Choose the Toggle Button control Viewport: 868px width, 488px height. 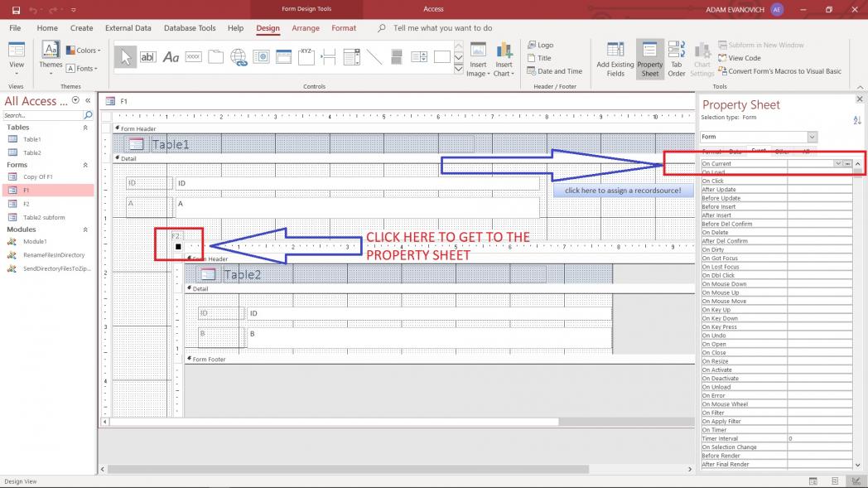coord(397,57)
